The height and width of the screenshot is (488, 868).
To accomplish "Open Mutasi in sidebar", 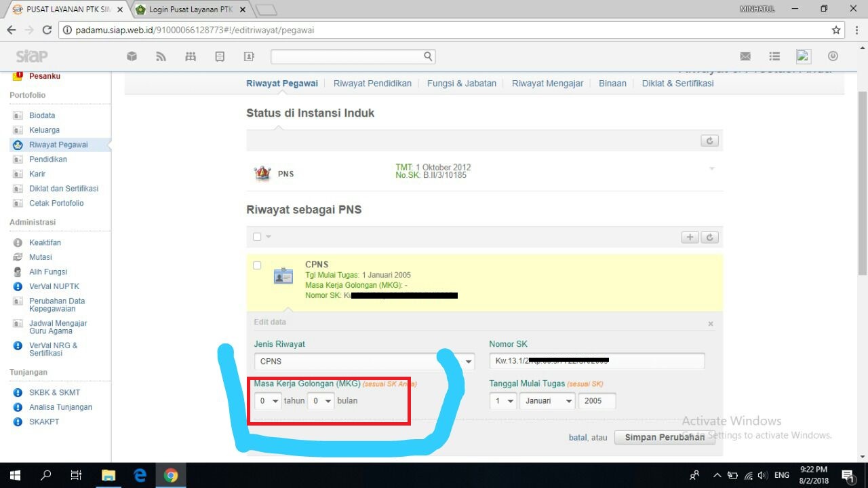I will 41,257.
